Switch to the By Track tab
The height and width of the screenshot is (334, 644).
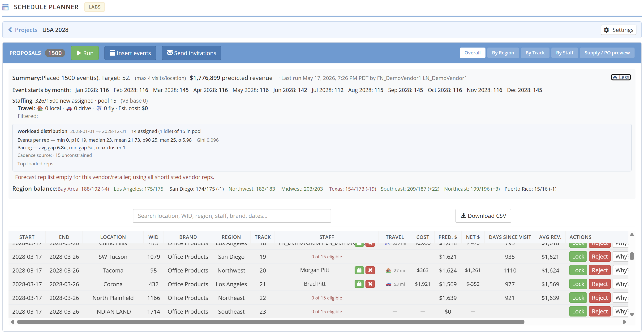[x=535, y=53]
